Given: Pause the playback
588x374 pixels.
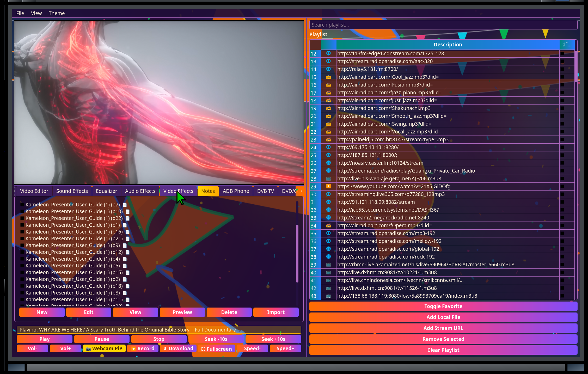Looking at the screenshot, I should coord(102,339).
